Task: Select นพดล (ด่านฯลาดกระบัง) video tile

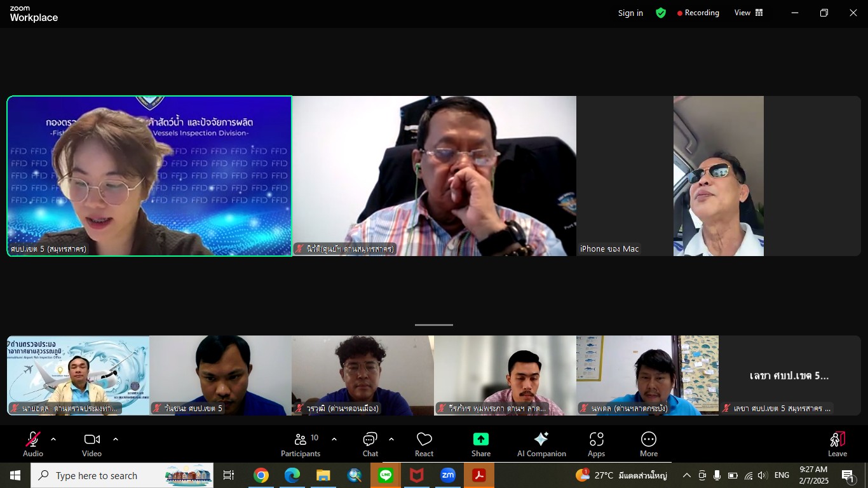Action: click(x=648, y=376)
